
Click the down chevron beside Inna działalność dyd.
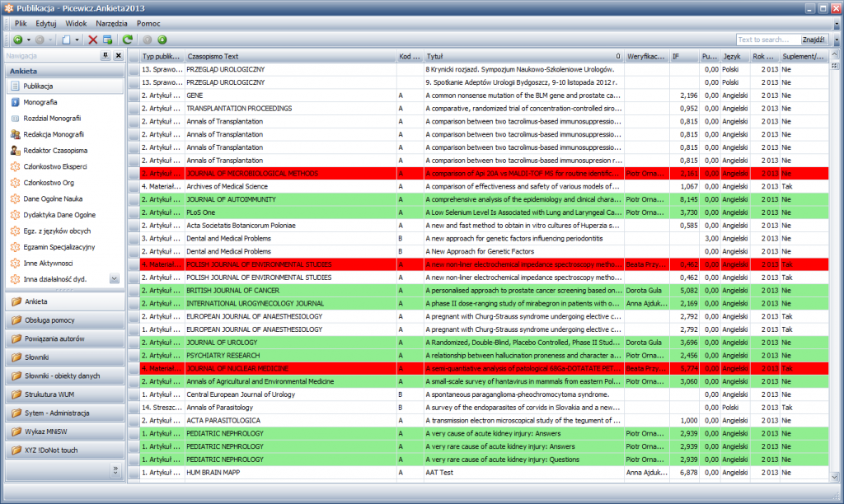[x=114, y=278]
